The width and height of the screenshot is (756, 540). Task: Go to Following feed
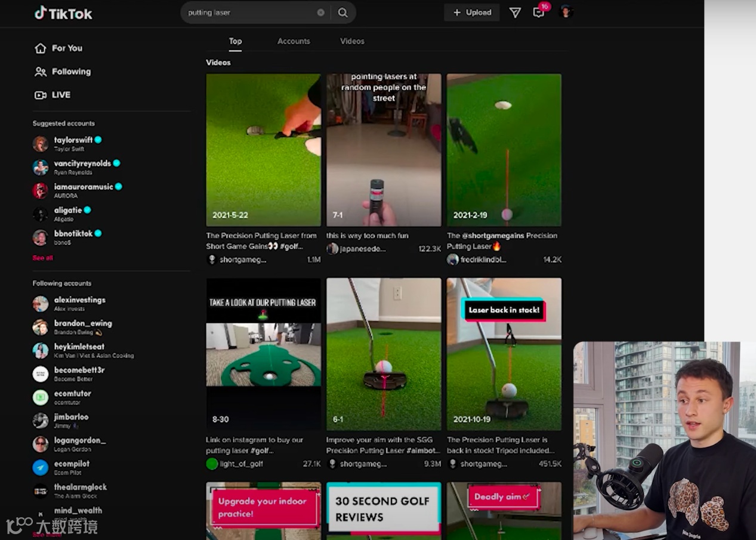tap(71, 72)
